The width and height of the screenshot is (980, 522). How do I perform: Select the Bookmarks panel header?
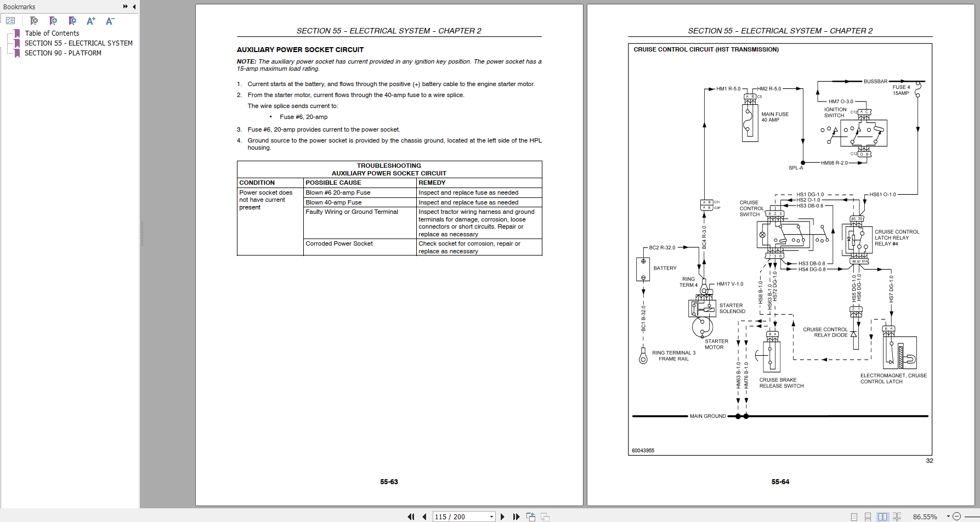point(19,7)
